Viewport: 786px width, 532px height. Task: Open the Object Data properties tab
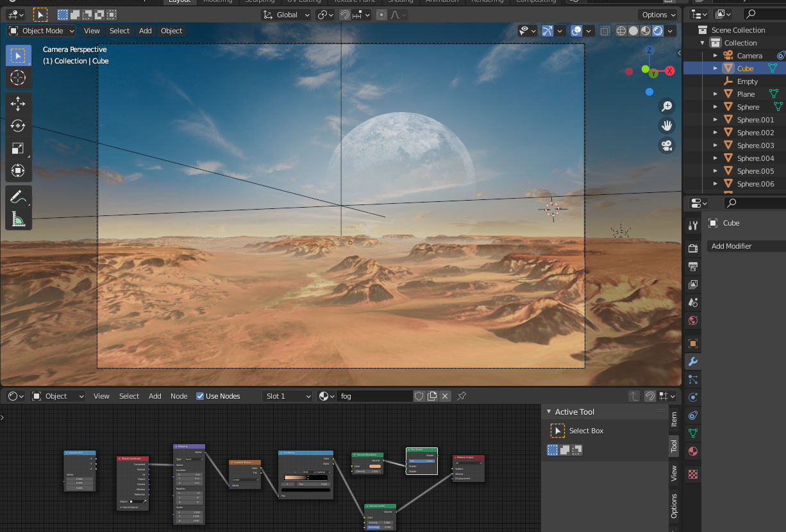coord(692,433)
